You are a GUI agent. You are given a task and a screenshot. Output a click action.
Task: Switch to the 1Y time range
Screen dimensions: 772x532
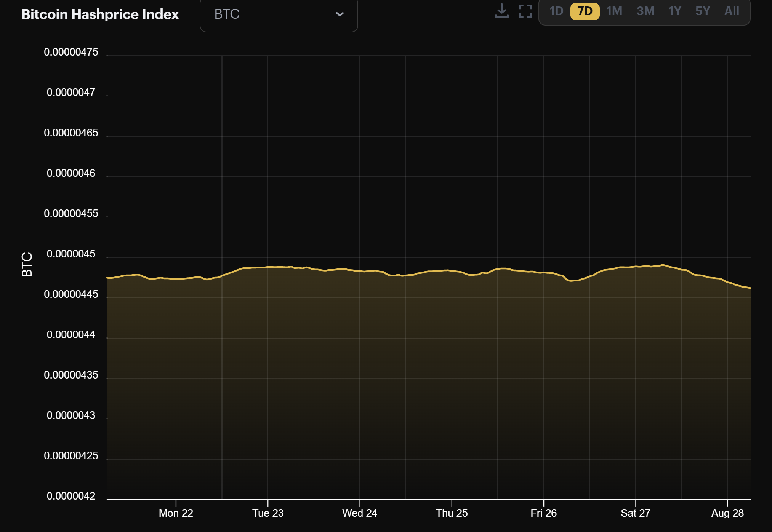coord(675,11)
